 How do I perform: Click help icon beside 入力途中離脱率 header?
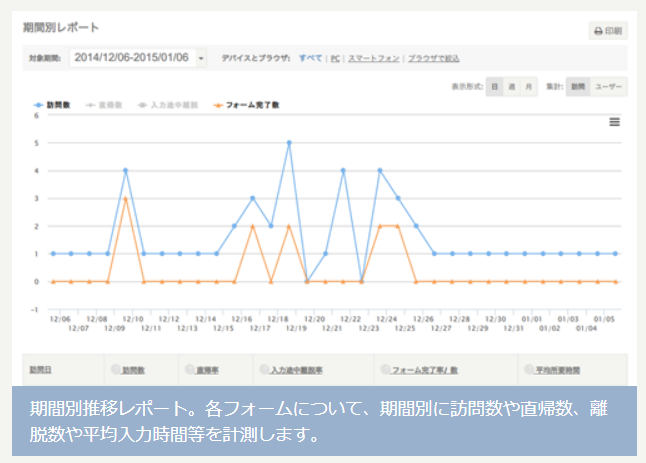264,369
